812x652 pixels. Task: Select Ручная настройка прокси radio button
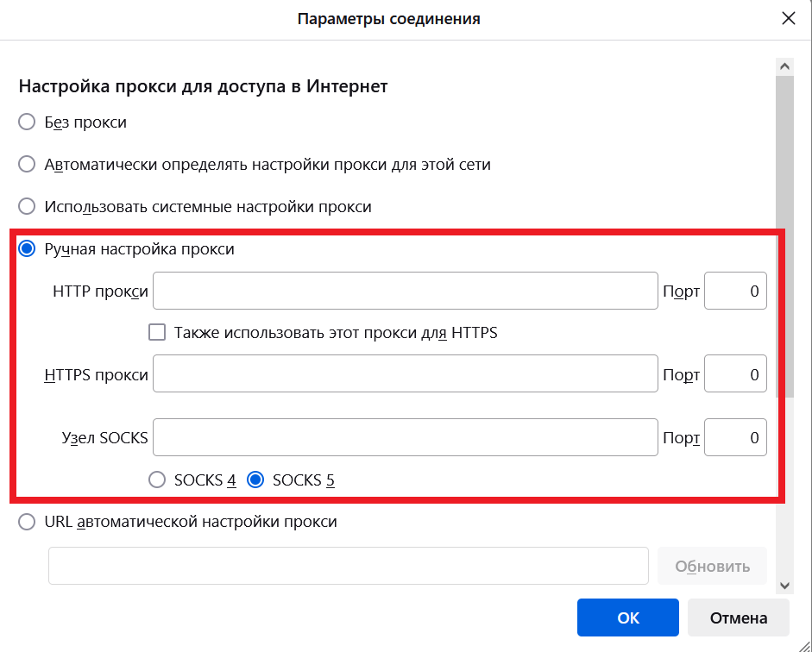click(x=28, y=249)
